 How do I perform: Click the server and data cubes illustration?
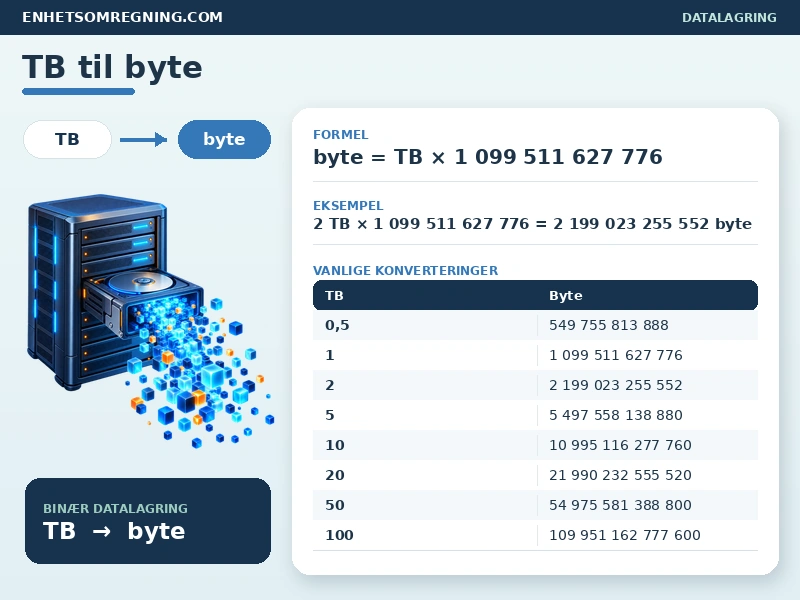151,320
